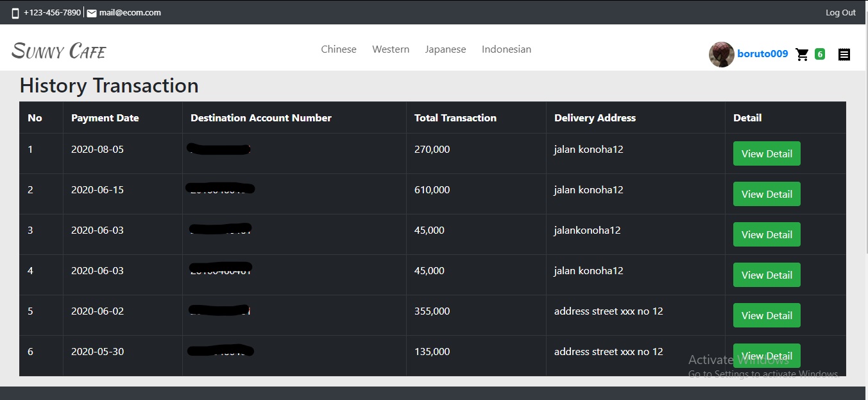View detail for transaction number 4
The image size is (868, 400).
[x=767, y=275]
